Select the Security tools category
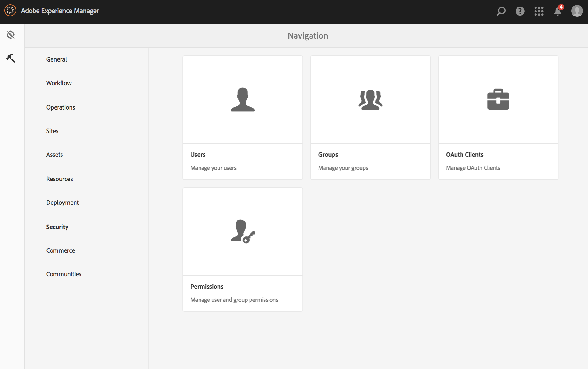The image size is (588, 369). pyautogui.click(x=57, y=227)
